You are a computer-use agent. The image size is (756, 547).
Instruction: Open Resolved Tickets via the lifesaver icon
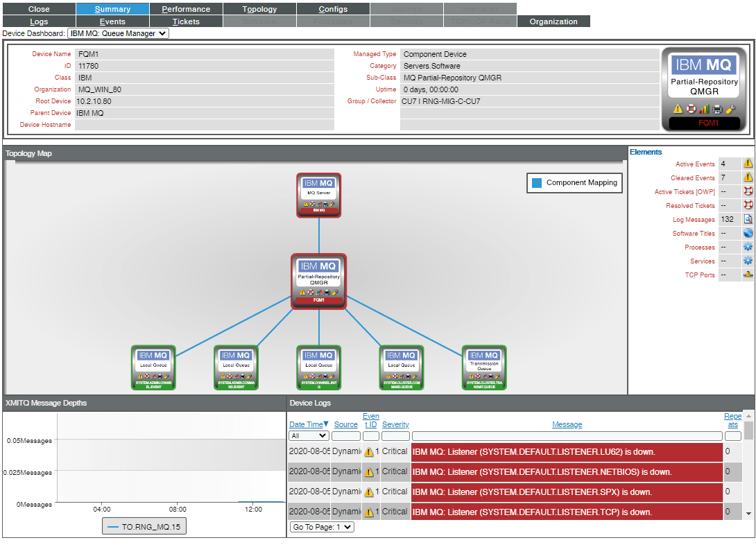click(x=747, y=205)
